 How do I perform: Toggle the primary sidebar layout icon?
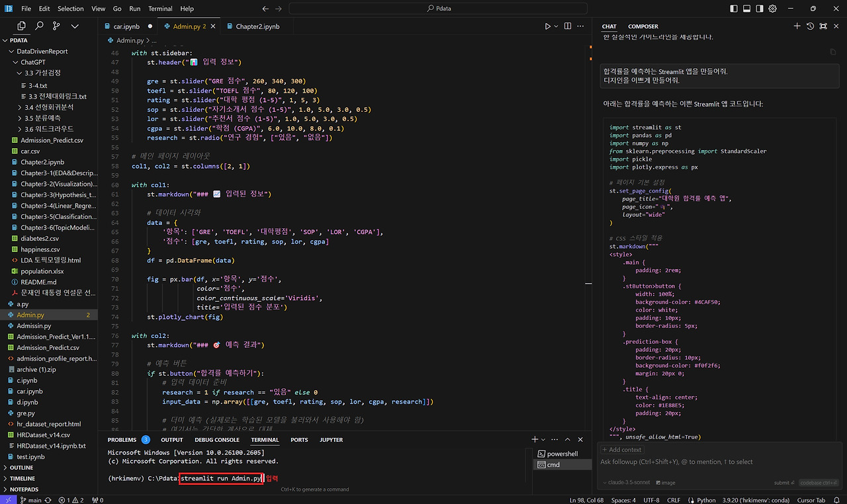click(733, 9)
